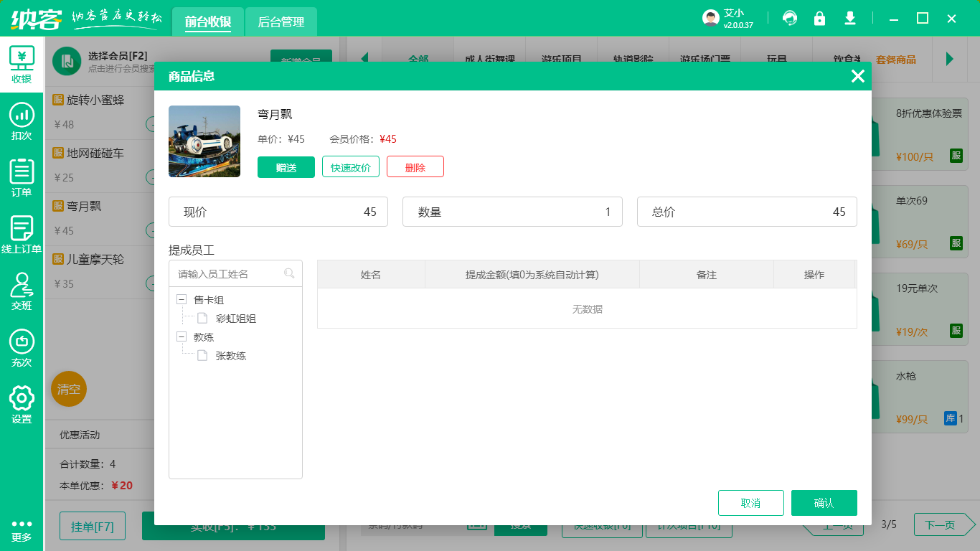Open 快速改价 to change the price quickly

350,166
